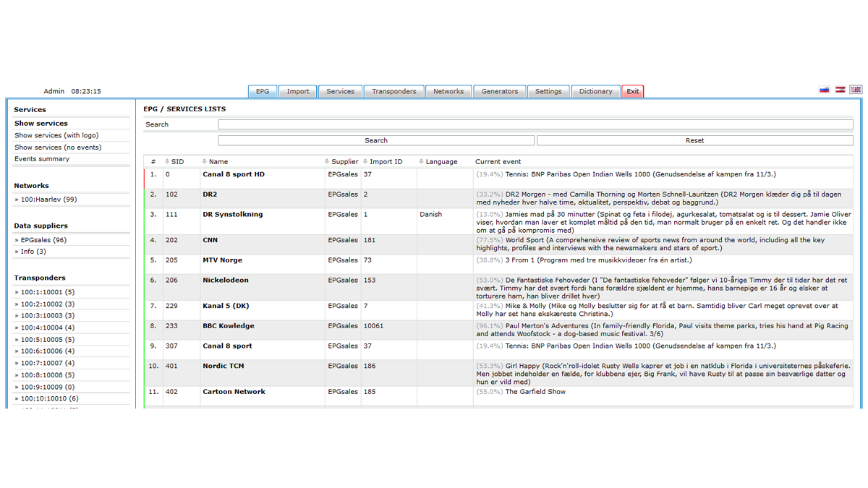Screen dimensions: 868x488
Task: Focus the Search text input field
Action: 535,125
